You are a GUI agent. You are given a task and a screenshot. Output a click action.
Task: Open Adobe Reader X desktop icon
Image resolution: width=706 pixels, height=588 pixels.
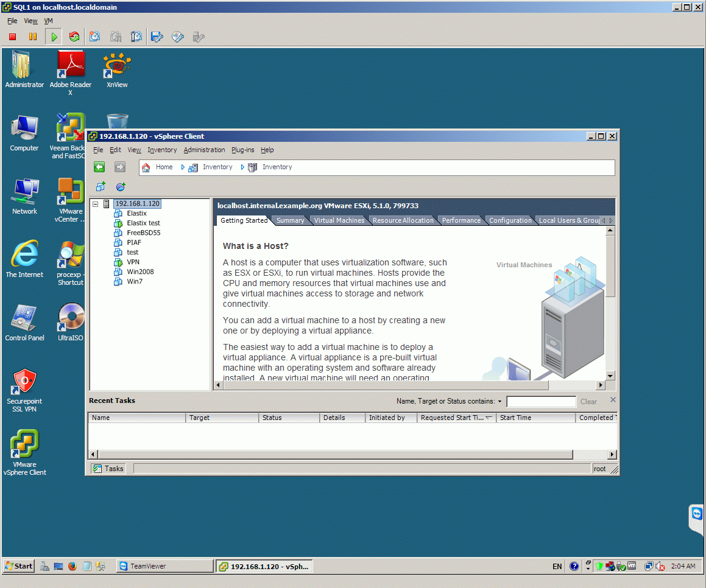70,73
